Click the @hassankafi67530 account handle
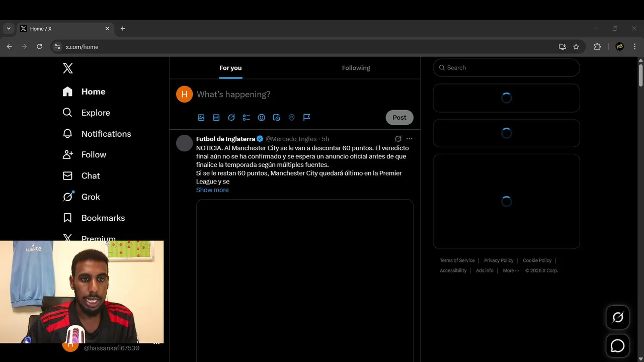 [x=111, y=348]
